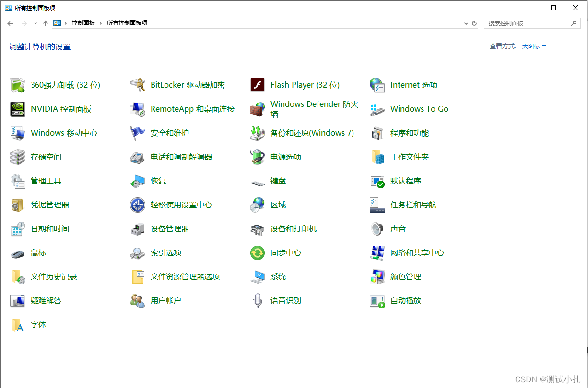Screen dimensions: 588x388
Task: Click the 网络和共享中心 text label
Action: [417, 253]
